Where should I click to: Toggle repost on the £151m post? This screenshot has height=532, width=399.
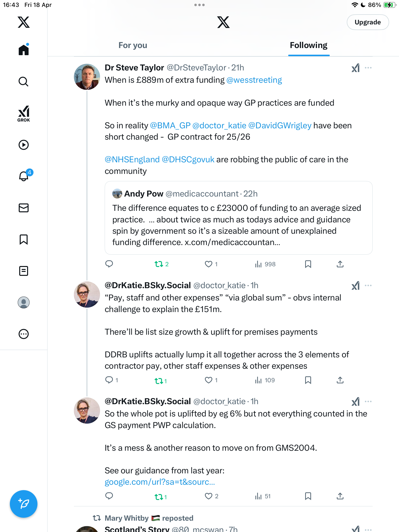(x=161, y=381)
